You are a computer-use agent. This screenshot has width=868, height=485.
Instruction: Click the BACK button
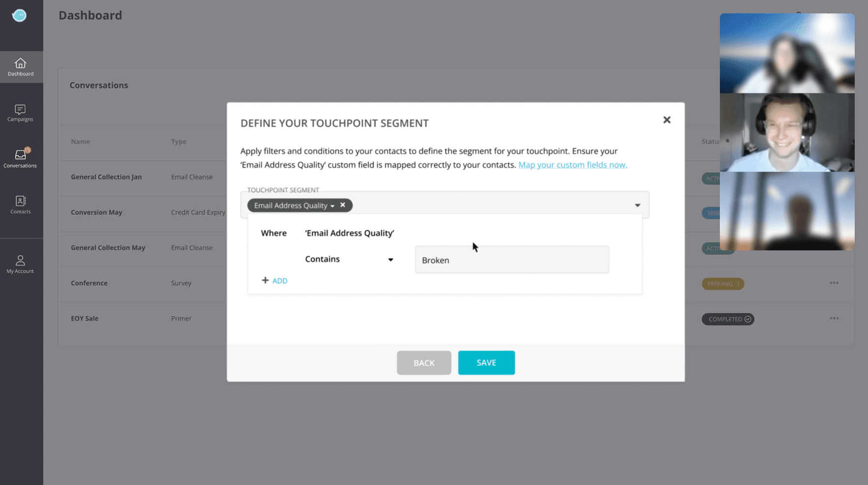point(424,363)
